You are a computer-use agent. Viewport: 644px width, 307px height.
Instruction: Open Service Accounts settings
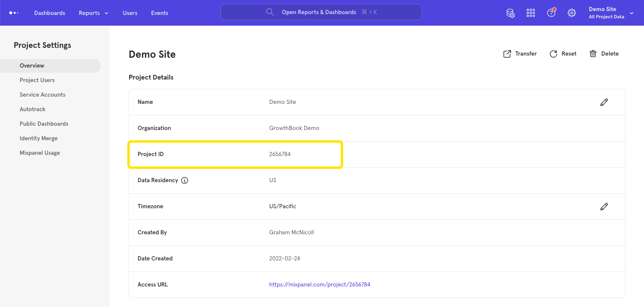(42, 94)
